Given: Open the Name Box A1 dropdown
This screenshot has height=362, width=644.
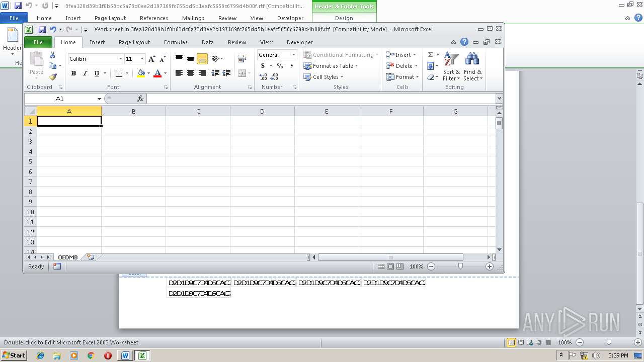Looking at the screenshot, I should (x=99, y=99).
